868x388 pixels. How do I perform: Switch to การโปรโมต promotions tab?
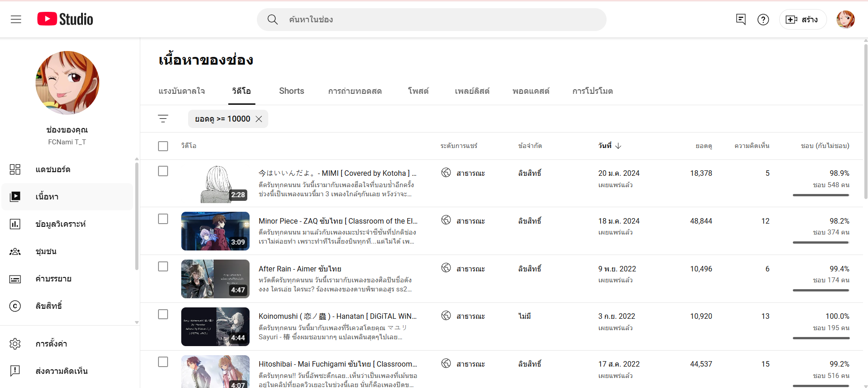click(x=592, y=91)
